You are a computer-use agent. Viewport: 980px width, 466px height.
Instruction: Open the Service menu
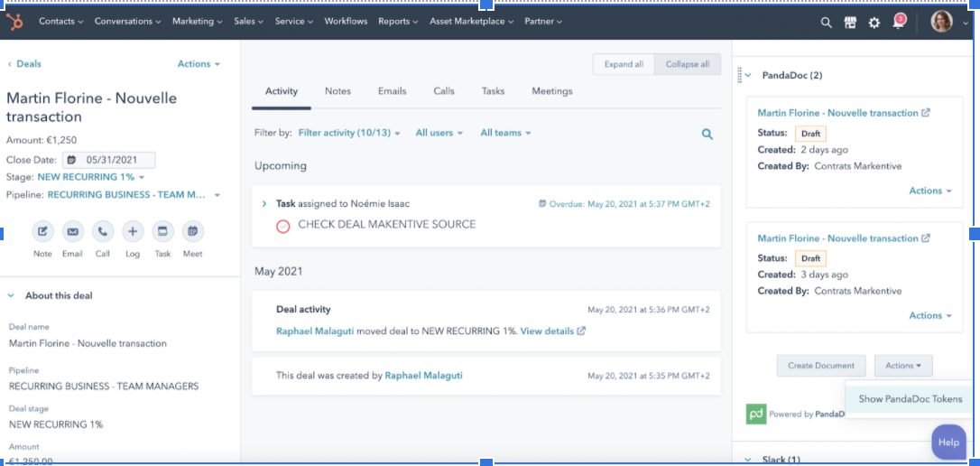point(294,22)
